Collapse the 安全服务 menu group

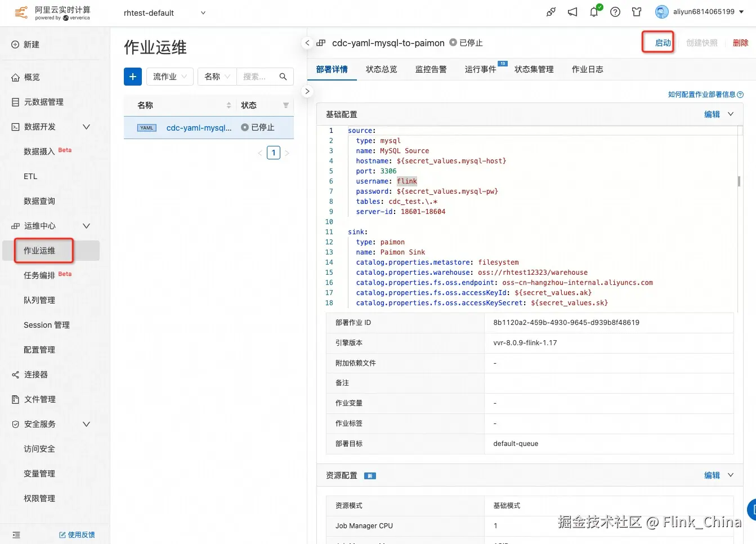86,424
